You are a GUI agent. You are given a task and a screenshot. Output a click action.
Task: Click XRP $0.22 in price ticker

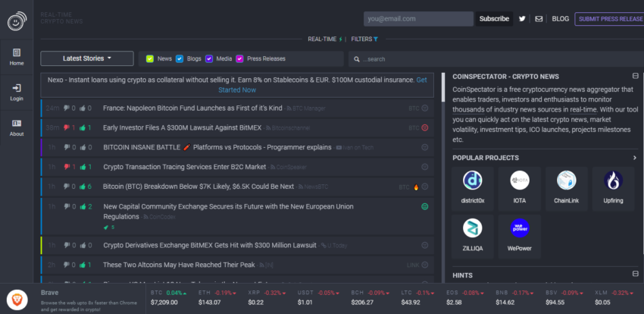pos(267,297)
